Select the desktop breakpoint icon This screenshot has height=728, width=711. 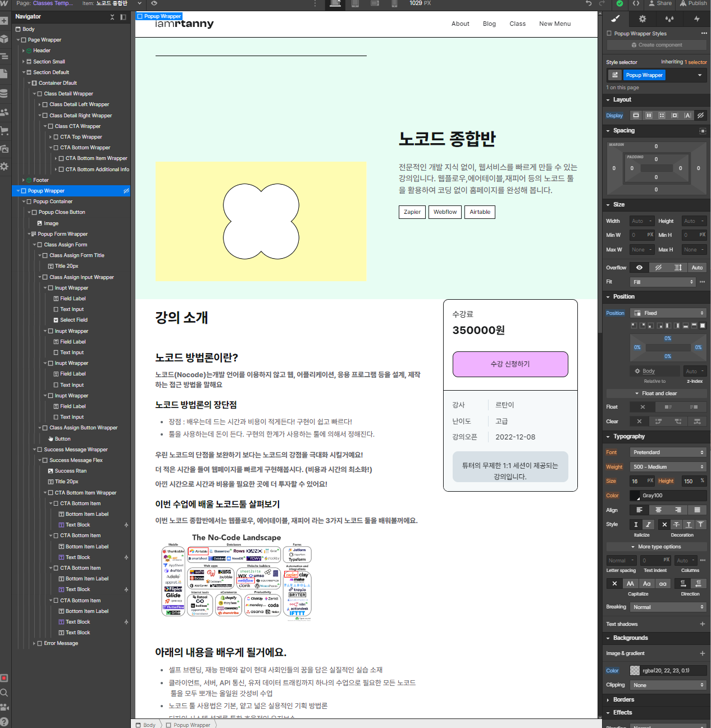[x=335, y=3]
